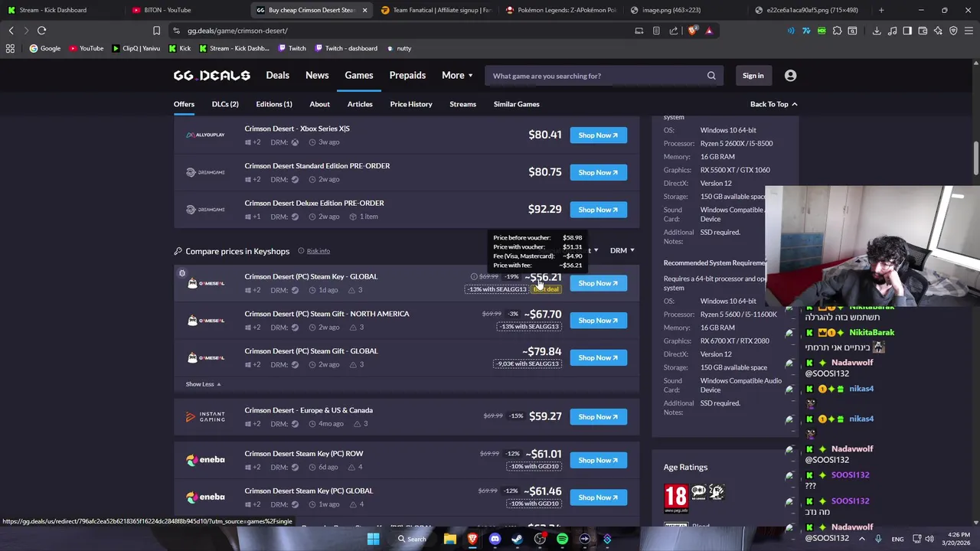Click Back To Top arrow link
This screenshot has height=551, width=980.
[773, 104]
